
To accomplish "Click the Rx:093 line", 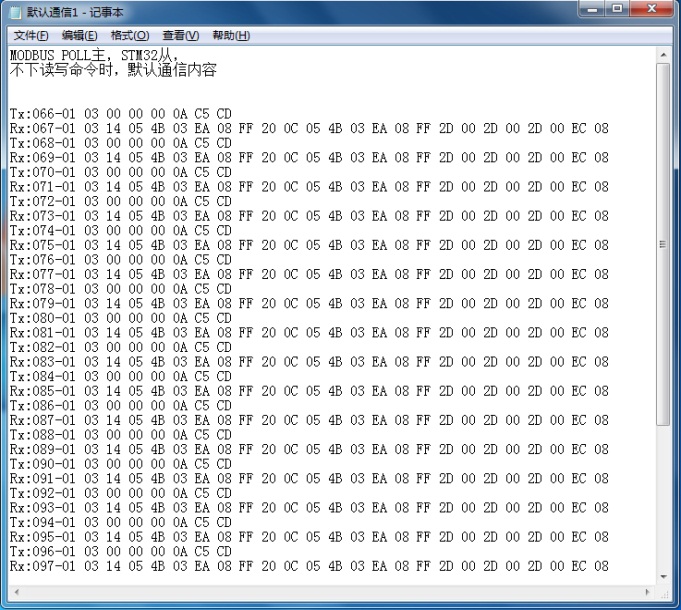I will point(309,508).
